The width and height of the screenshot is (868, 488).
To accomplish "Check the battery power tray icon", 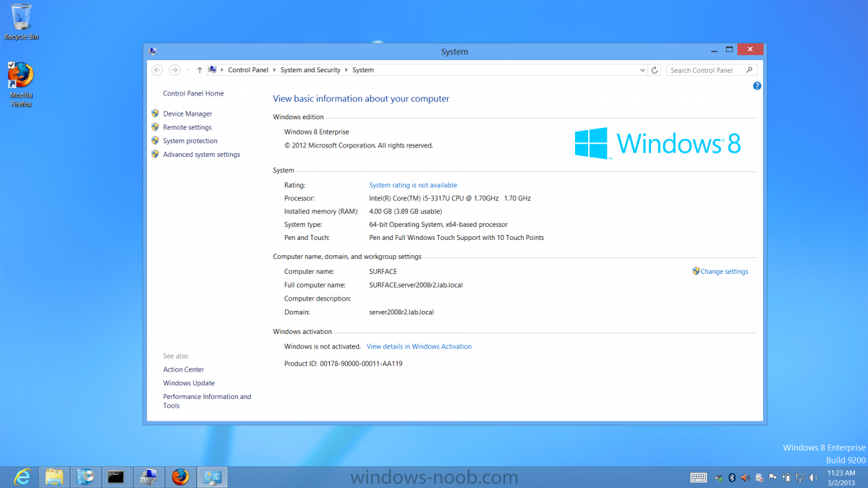I will coord(786,477).
